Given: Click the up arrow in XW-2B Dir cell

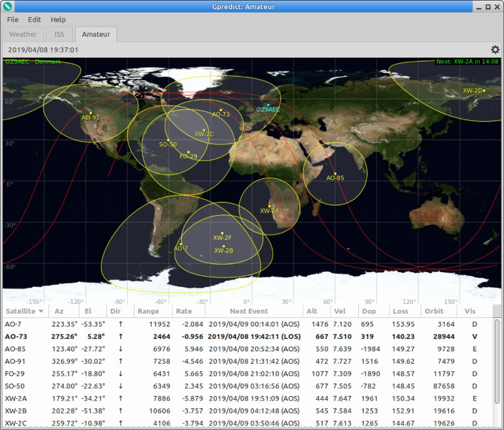Looking at the screenshot, I should tap(121, 411).
